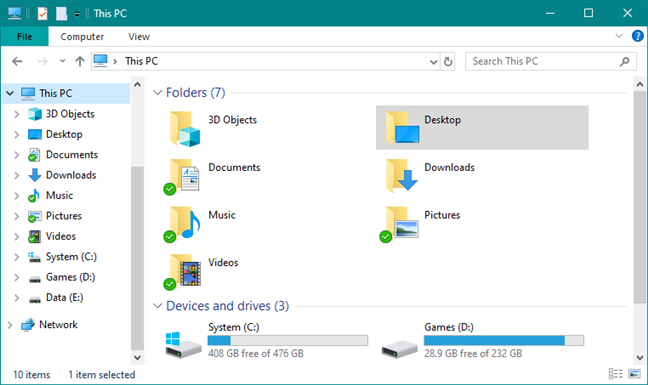The width and height of the screenshot is (648, 385).
Task: Select Documents in navigation pane
Action: point(71,154)
